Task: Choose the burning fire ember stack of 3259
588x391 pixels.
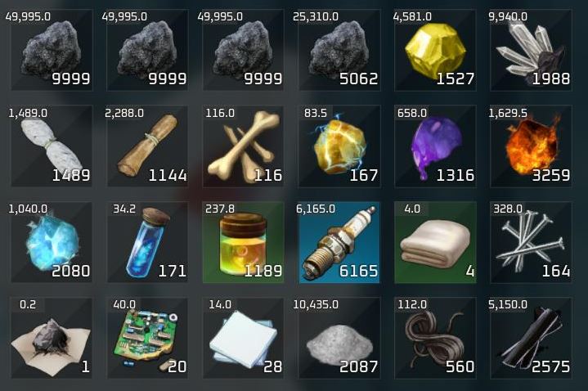Action: click(531, 146)
